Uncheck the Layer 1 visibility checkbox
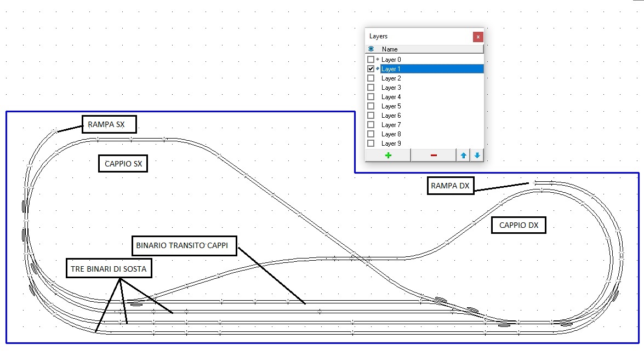 371,69
